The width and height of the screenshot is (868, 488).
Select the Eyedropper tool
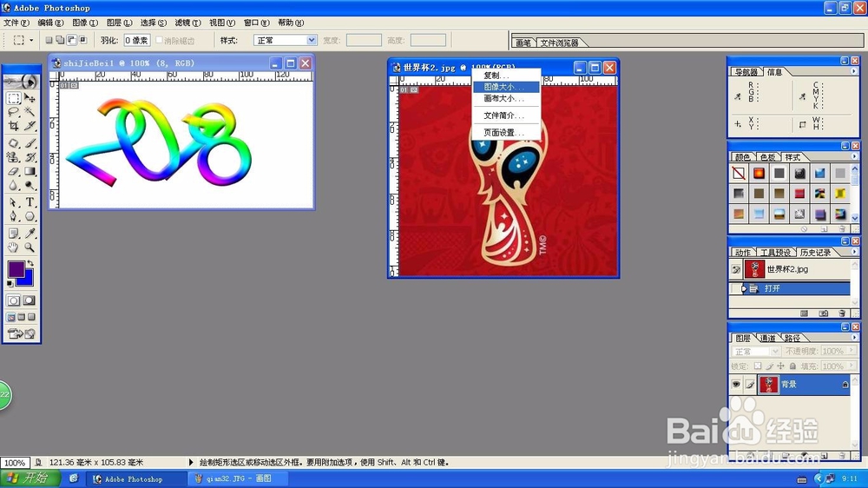click(x=30, y=234)
